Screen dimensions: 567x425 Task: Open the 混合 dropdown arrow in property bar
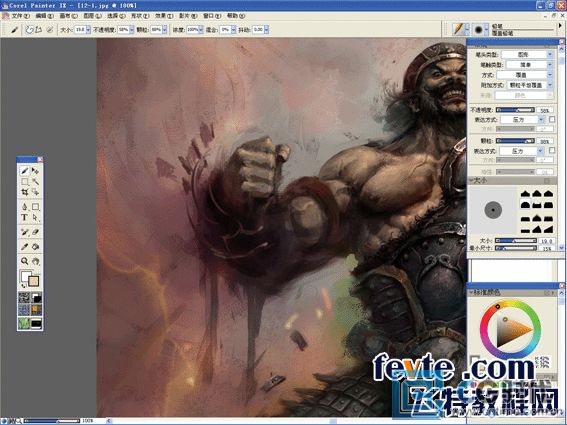tap(233, 30)
